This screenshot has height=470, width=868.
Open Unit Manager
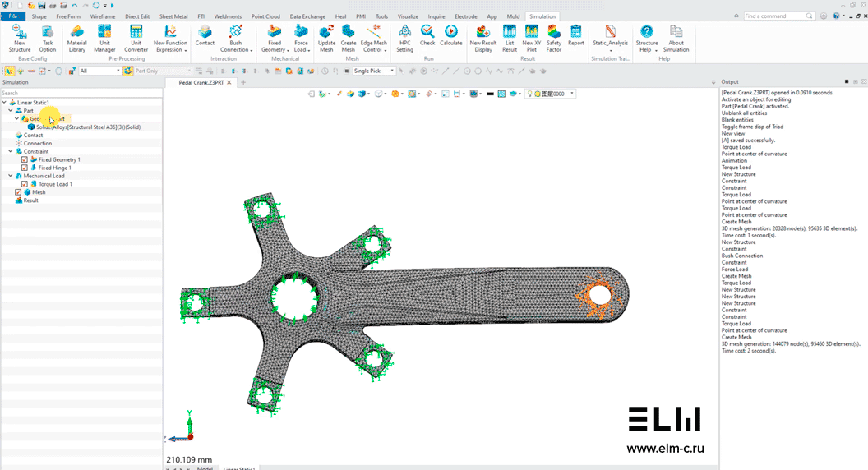tap(104, 39)
